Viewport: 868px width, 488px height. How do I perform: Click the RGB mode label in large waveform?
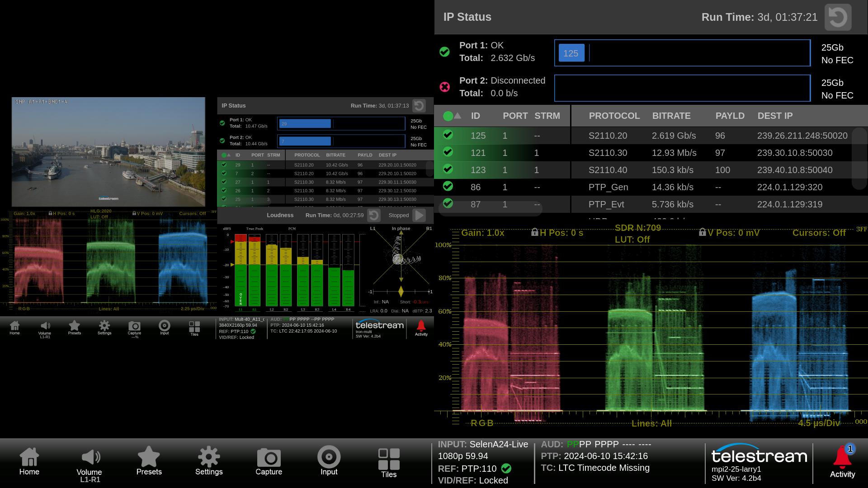pyautogui.click(x=482, y=423)
